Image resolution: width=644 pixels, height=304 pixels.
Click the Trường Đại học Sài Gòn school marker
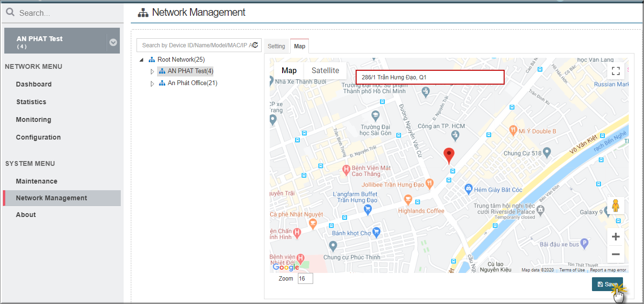point(376,115)
